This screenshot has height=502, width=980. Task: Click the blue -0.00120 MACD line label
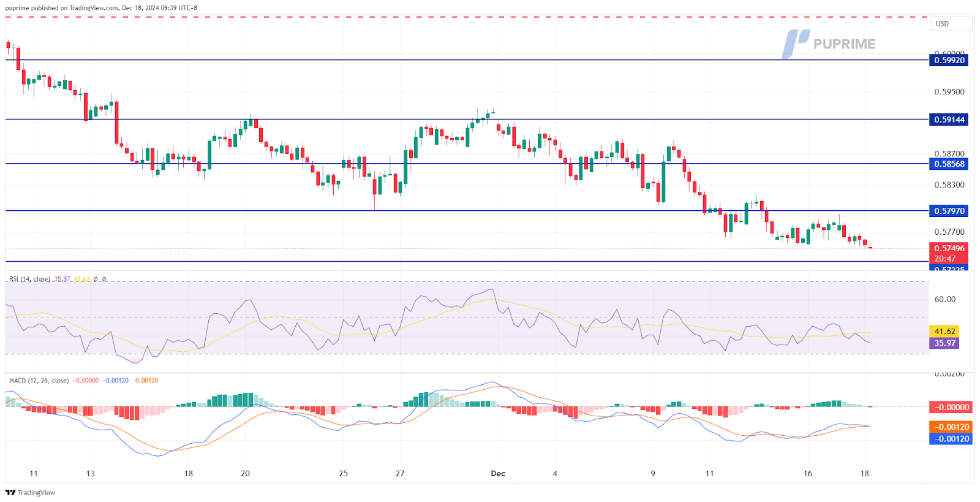(951, 439)
